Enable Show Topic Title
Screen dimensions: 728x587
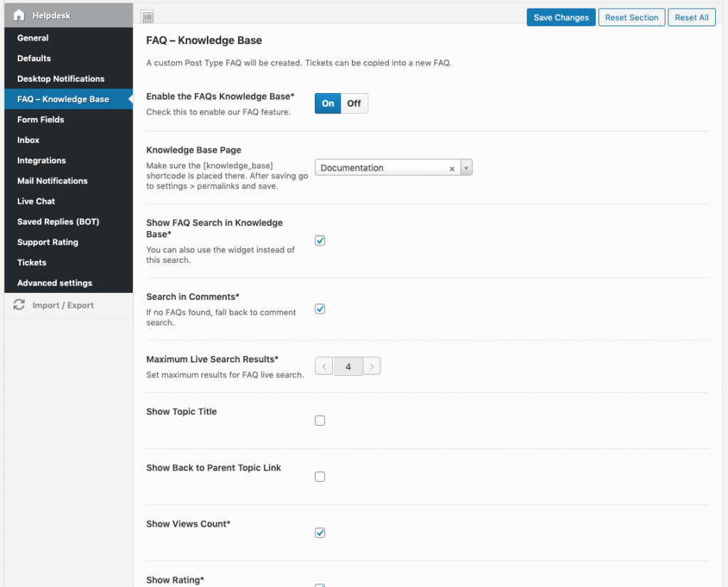[320, 420]
